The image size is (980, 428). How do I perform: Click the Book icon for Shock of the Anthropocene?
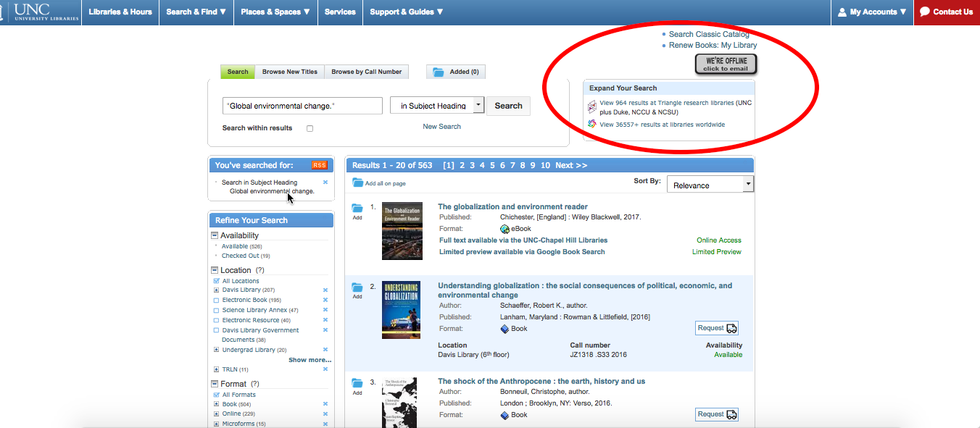tap(504, 415)
